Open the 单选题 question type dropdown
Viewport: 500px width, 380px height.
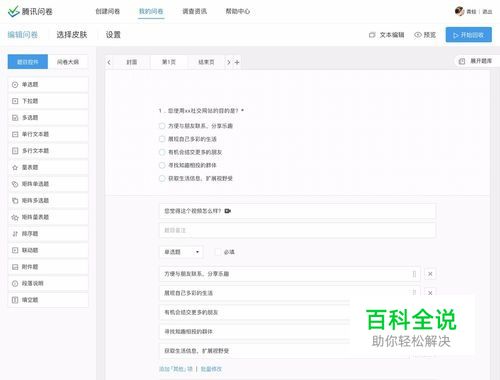point(181,252)
